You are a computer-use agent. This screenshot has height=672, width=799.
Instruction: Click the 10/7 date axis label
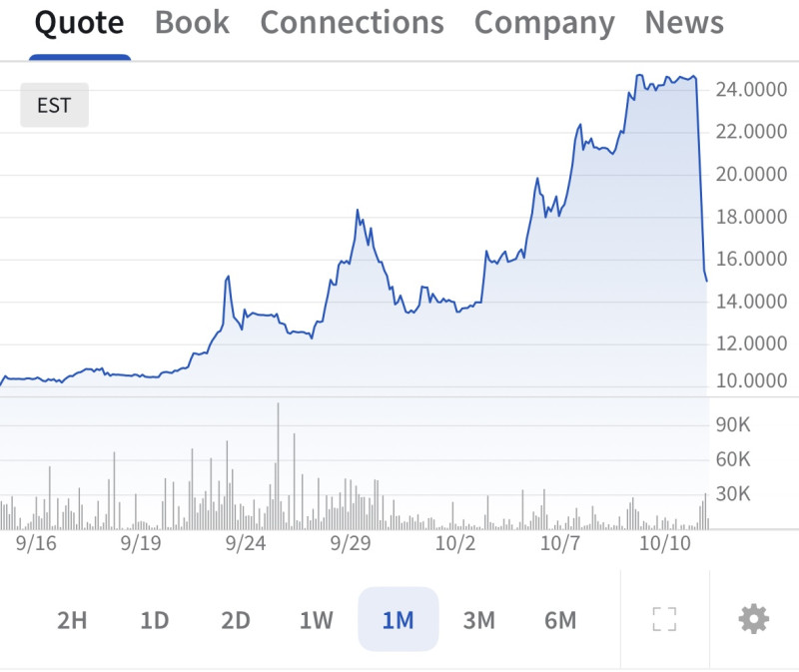(x=560, y=544)
